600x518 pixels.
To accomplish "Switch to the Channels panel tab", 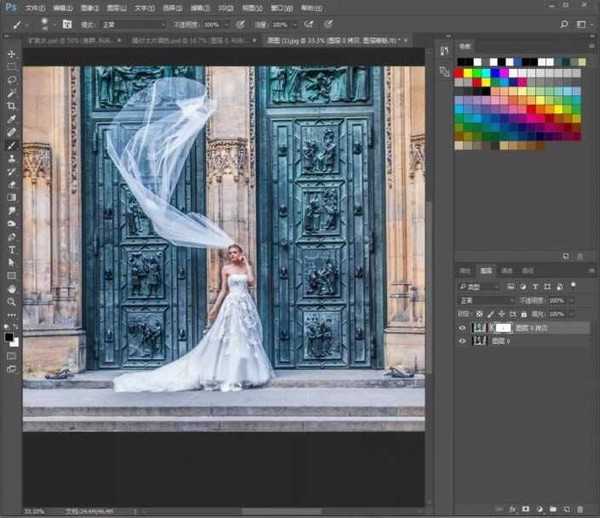I will tap(507, 270).
